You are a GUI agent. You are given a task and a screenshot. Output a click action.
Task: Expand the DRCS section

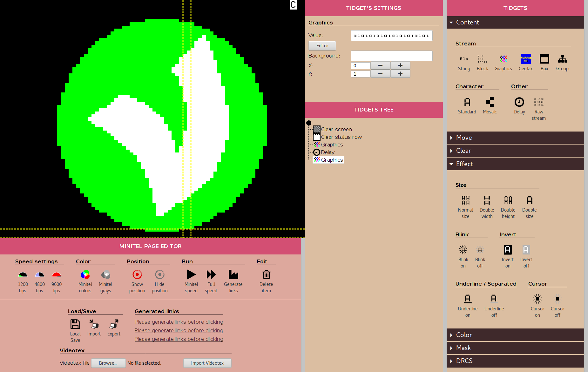[464, 361]
